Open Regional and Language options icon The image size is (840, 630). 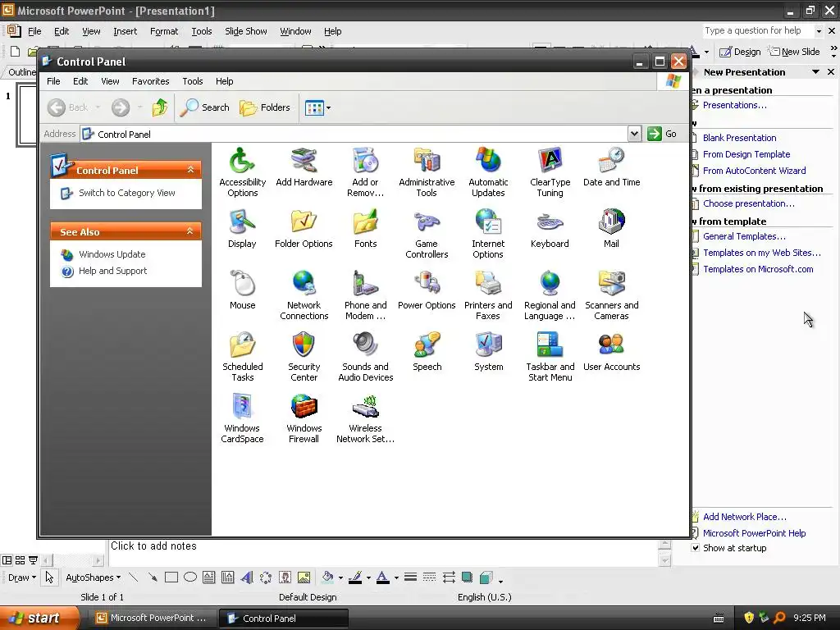550,294
